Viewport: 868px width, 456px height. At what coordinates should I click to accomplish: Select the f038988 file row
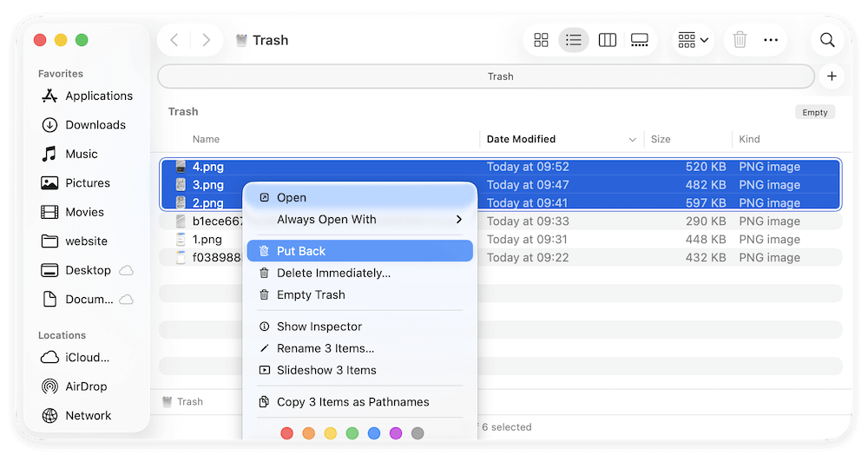point(501,258)
